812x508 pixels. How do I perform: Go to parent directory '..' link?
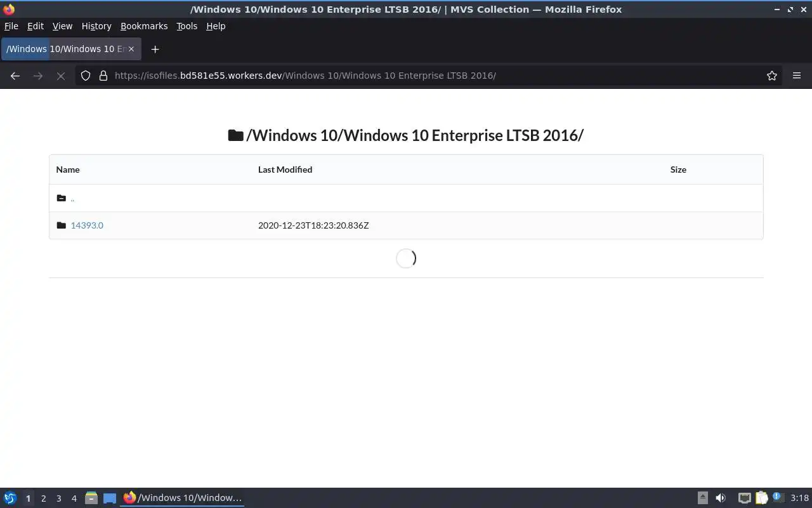coord(72,198)
